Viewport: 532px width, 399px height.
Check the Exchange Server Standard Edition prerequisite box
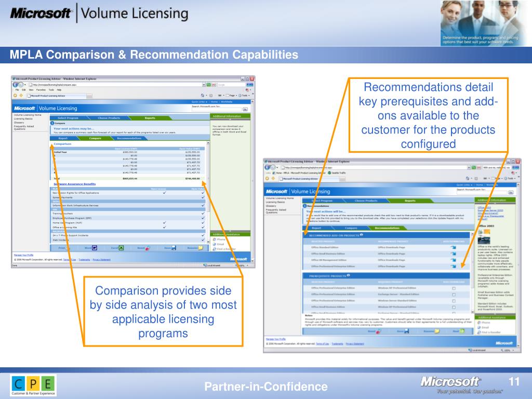(x=454, y=295)
